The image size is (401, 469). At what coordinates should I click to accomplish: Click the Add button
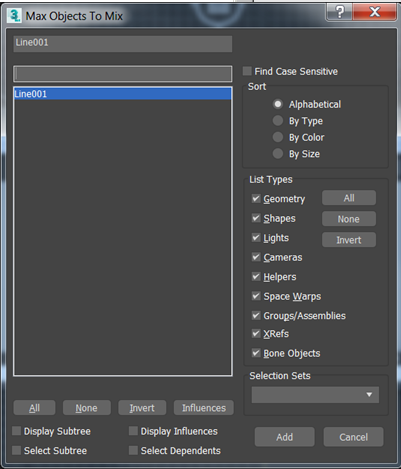pos(284,437)
